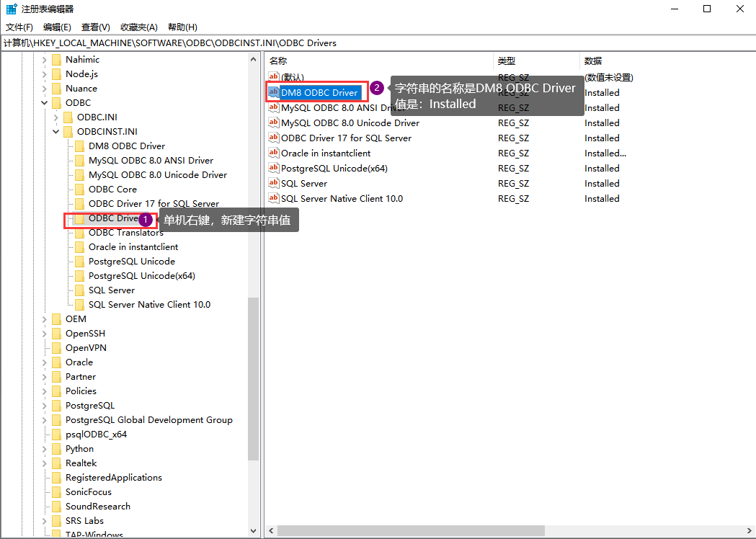Viewport: 756px width, 539px height.
Task: Click the Registry Editor app icon in title bar
Action: pos(12,9)
